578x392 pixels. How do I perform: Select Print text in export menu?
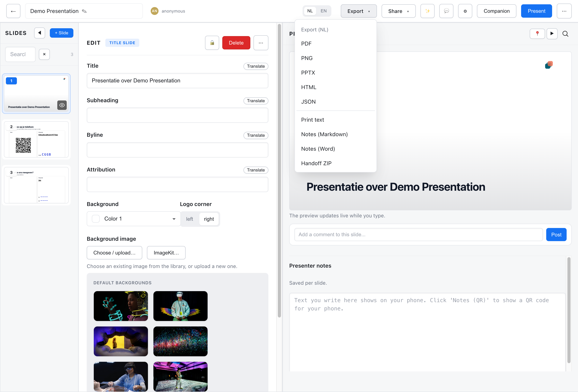tap(335, 120)
